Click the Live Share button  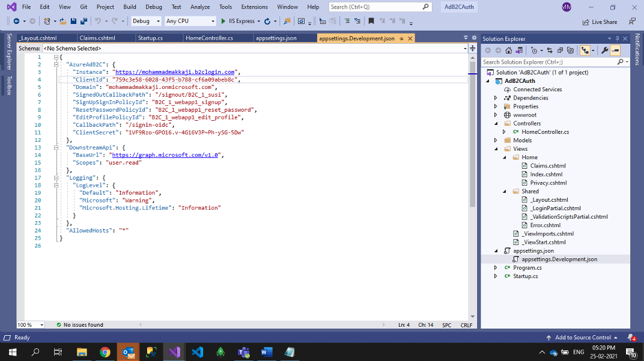click(599, 22)
